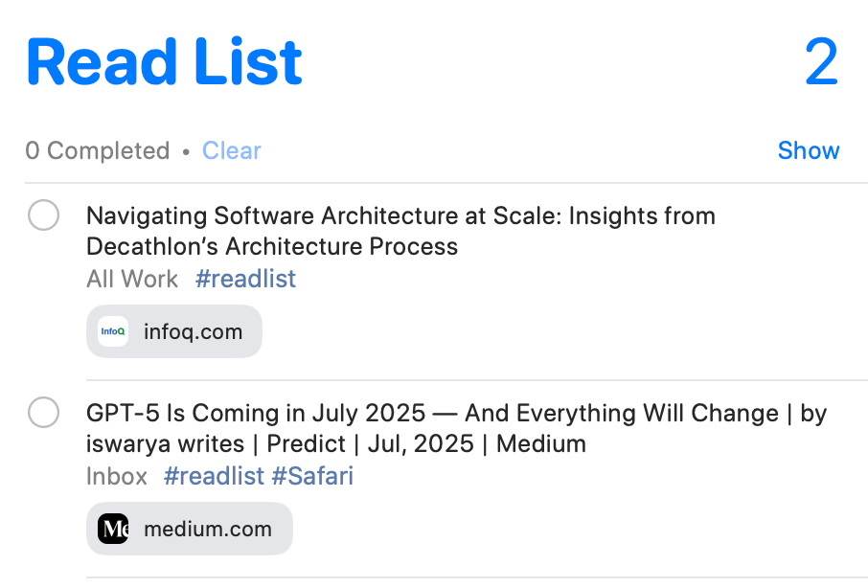Show completed reminders

(809, 150)
